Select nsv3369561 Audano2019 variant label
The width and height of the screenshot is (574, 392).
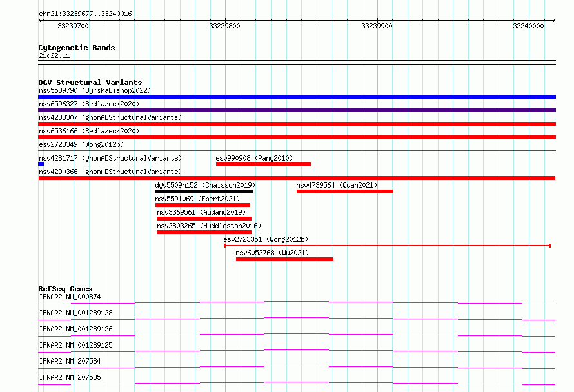click(201, 212)
